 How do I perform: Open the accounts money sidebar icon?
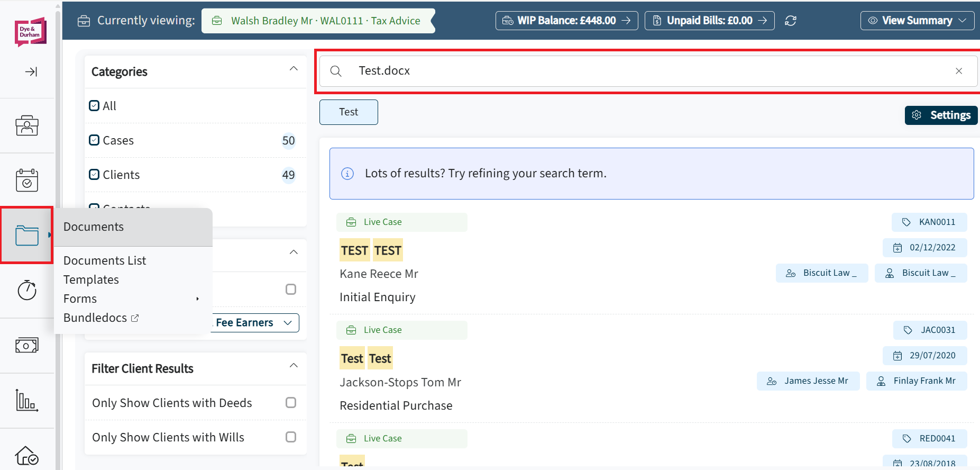coord(27,346)
